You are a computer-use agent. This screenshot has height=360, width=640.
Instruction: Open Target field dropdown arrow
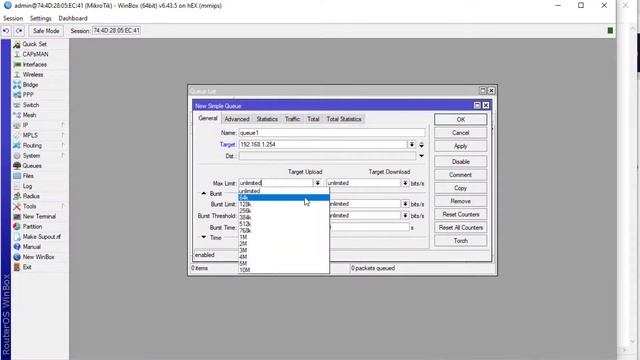tap(412, 144)
